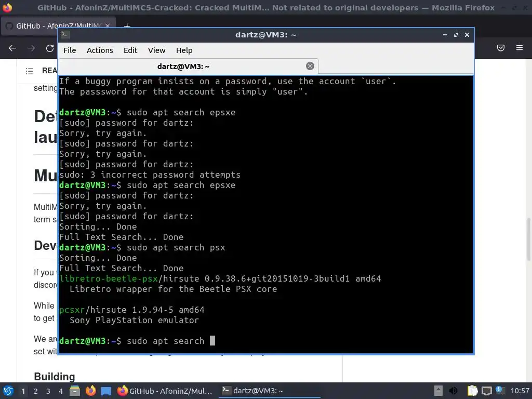Click the 10:57 panel clock
The image size is (532, 399).
point(520,391)
